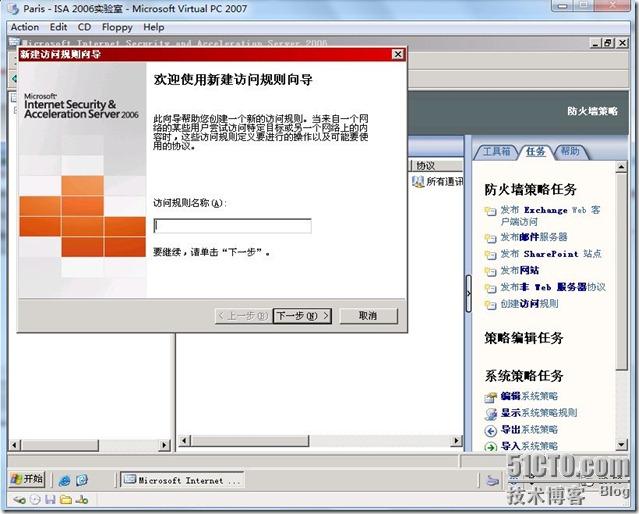Switch to the 任务 tab
The image size is (639, 514).
click(x=535, y=152)
